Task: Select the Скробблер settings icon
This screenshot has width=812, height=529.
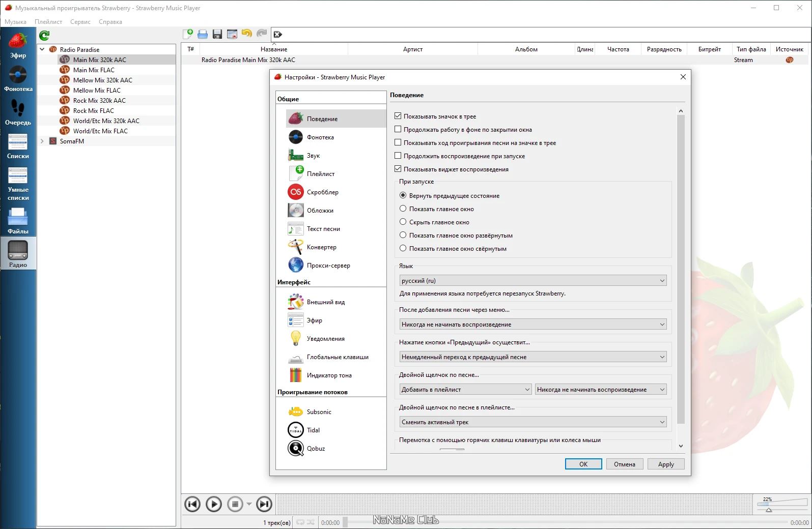Action: 296,192
